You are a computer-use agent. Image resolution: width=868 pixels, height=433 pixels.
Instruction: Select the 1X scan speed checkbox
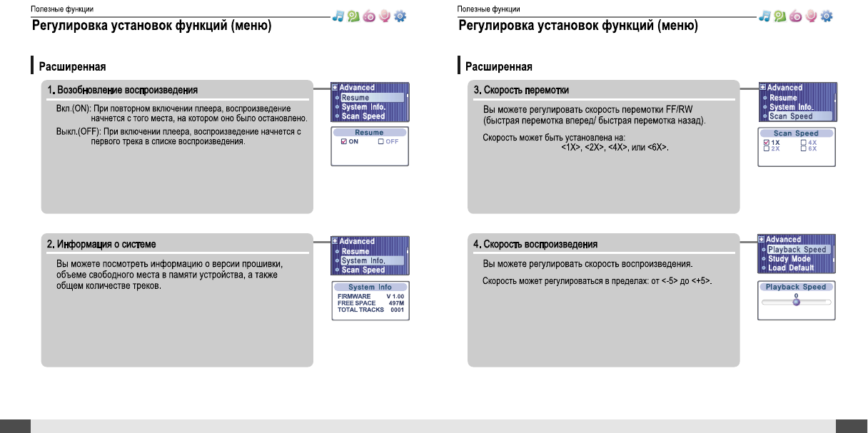[767, 143]
